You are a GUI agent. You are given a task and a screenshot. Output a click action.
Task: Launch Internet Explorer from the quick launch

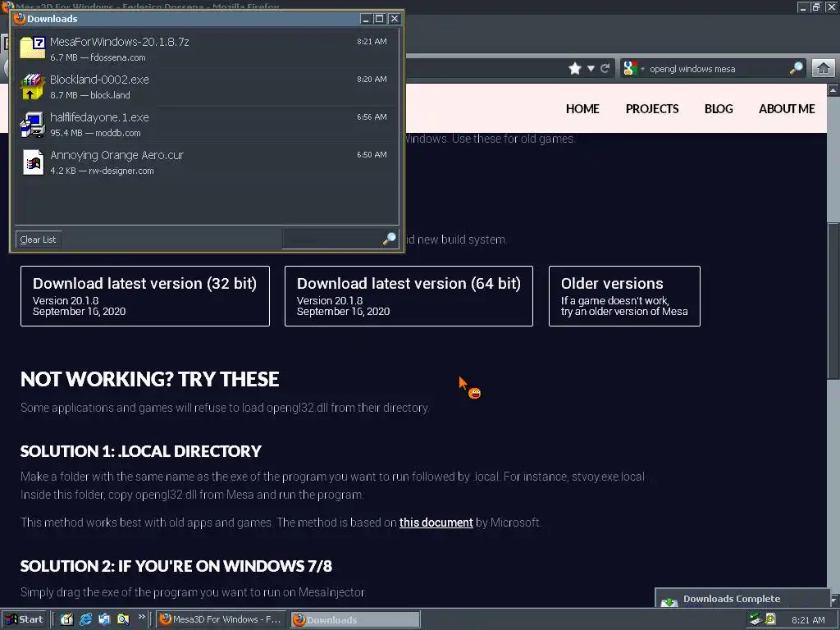85,619
